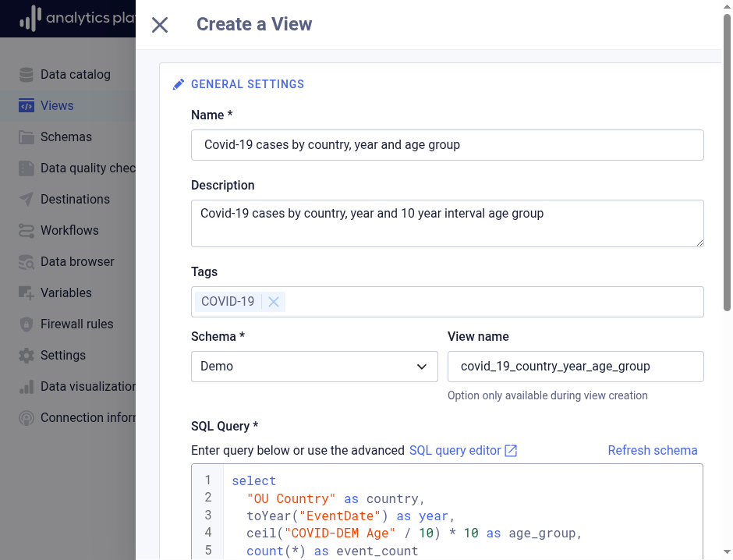Go to Variables page
The width and height of the screenshot is (733, 560).
[68, 293]
